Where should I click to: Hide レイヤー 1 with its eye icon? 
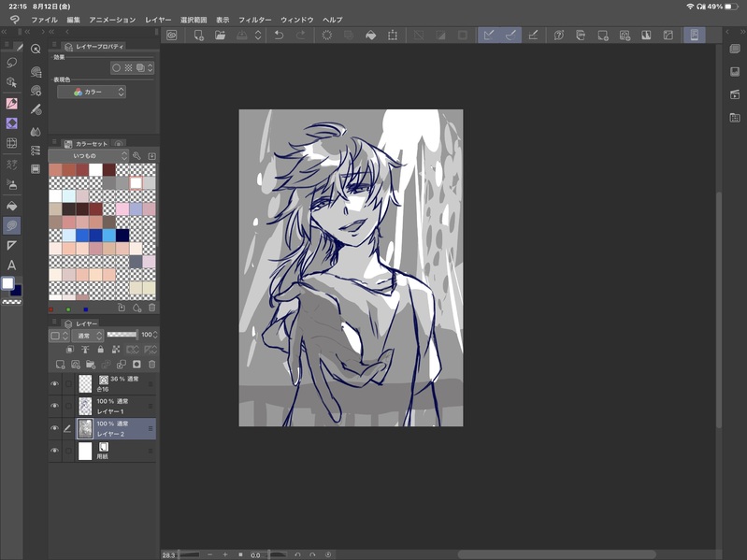point(55,406)
